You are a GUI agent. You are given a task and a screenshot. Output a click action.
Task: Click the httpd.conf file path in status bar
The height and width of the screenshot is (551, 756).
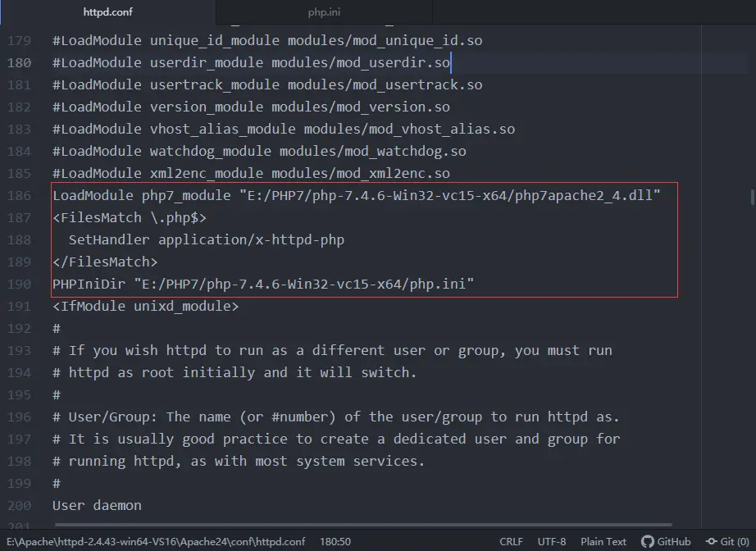tap(156, 541)
